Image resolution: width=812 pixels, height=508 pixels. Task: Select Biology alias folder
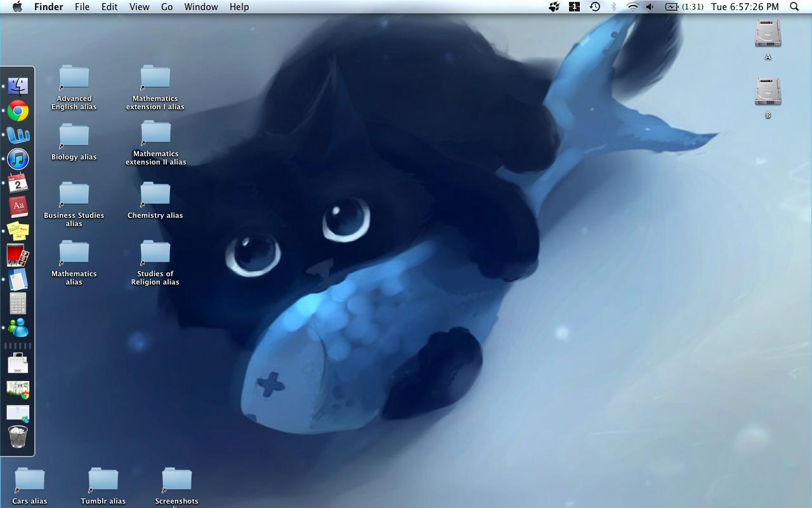[74, 141]
